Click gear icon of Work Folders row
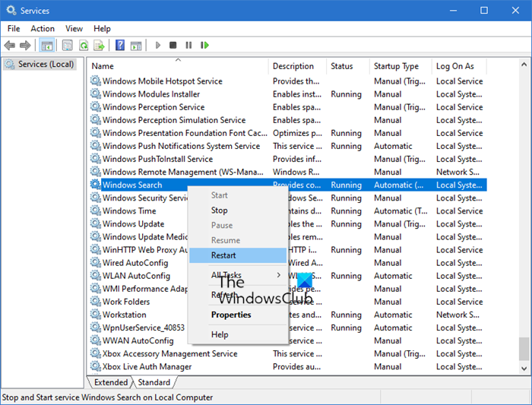The width and height of the screenshot is (532, 405). (x=95, y=302)
